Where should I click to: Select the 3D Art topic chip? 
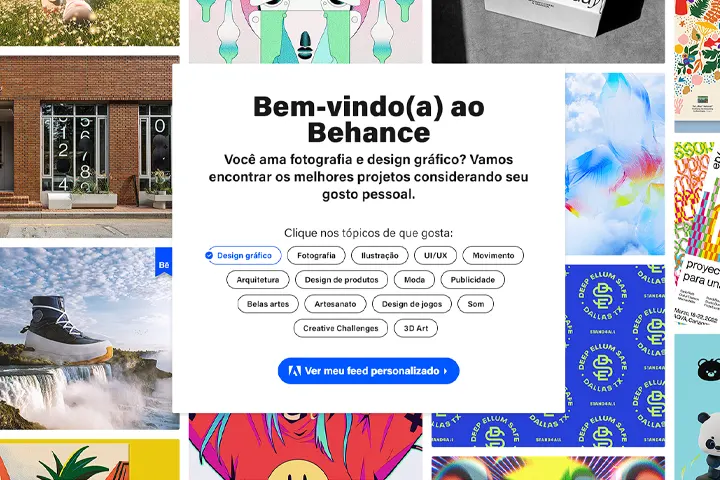(416, 328)
